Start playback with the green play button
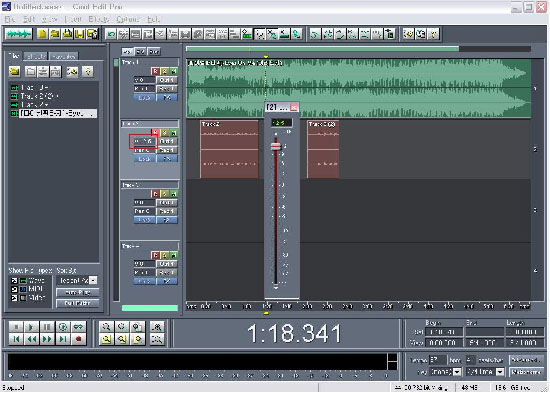Image resolution: width=550 pixels, height=395 pixels. point(31,327)
